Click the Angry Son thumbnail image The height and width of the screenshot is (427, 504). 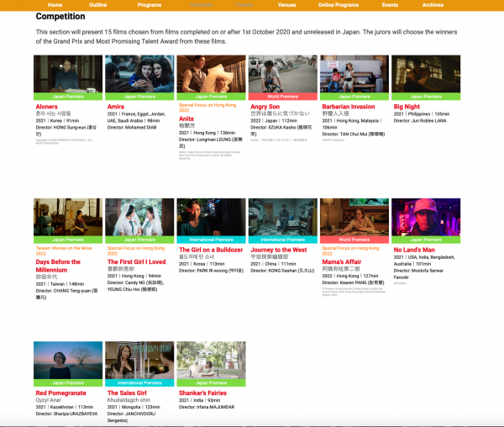[x=283, y=74]
